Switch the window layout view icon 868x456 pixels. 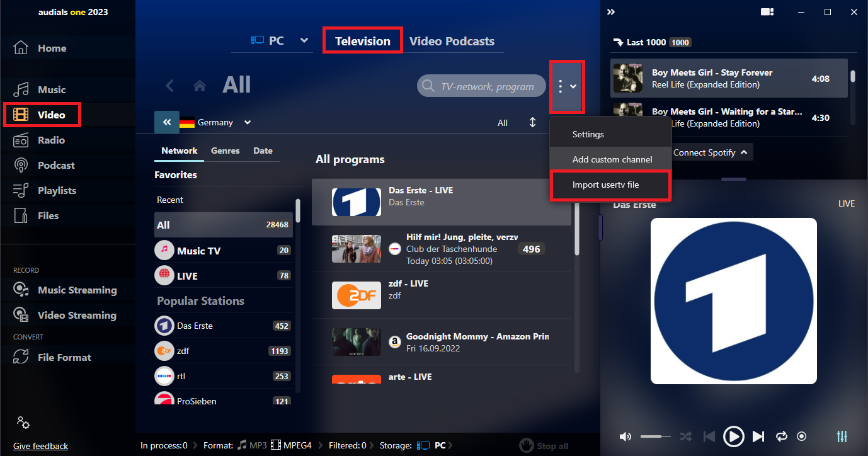[x=767, y=12]
